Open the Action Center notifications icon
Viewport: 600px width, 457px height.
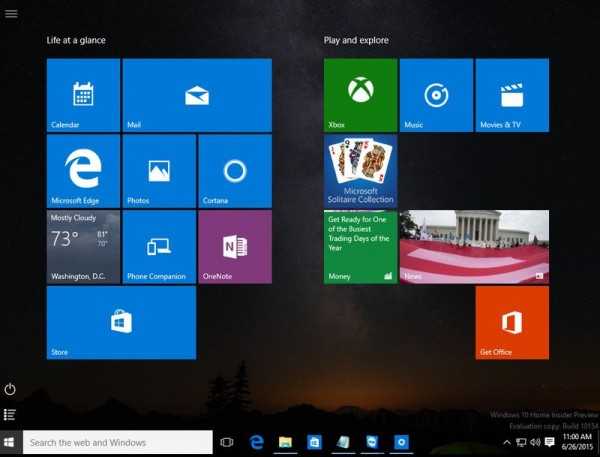(550, 442)
